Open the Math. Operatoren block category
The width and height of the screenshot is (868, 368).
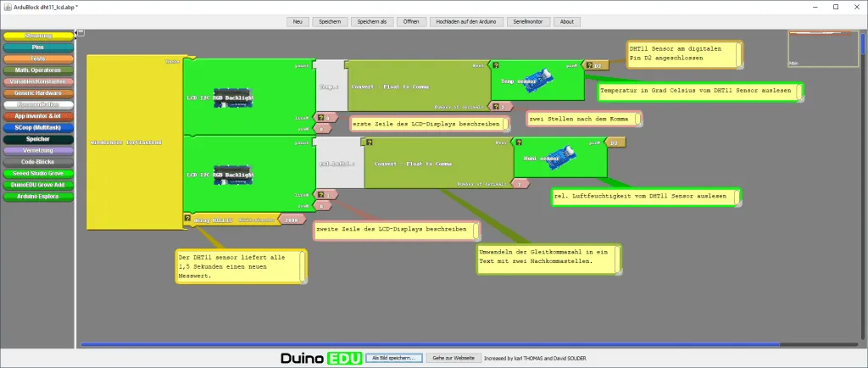(x=37, y=70)
